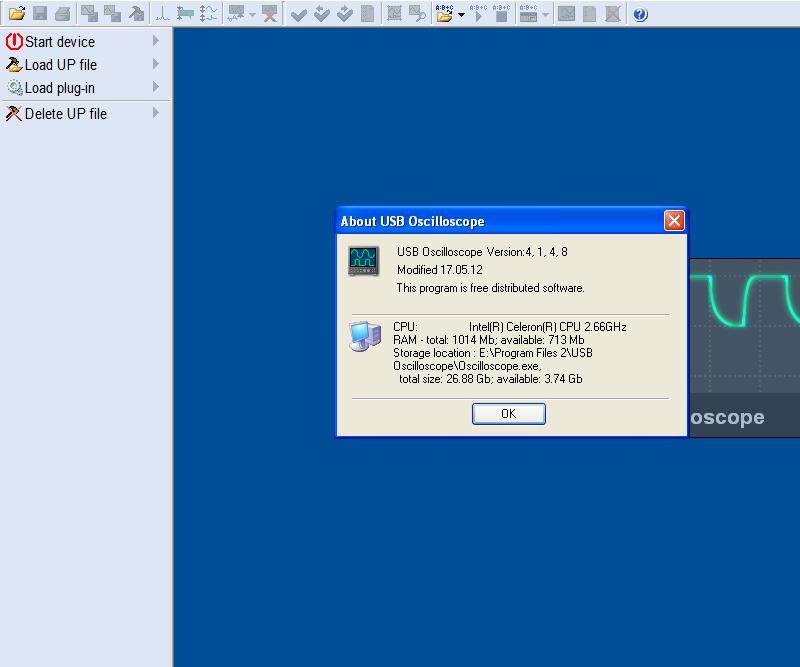800x667 pixels.
Task: Close the About USB Oscilloscope dialog
Action: click(674, 221)
